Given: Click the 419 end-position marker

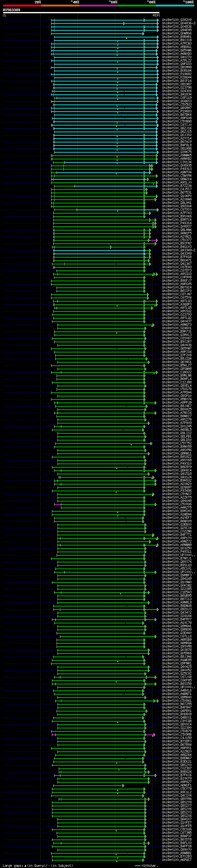Looking at the screenshot, I should pyautogui.click(x=155, y=15).
